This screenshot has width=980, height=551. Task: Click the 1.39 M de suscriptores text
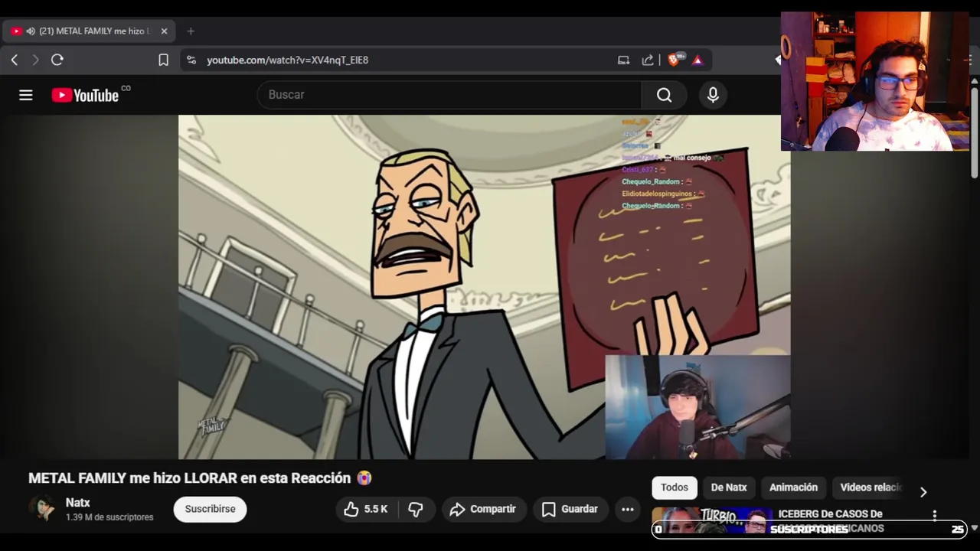(x=109, y=517)
